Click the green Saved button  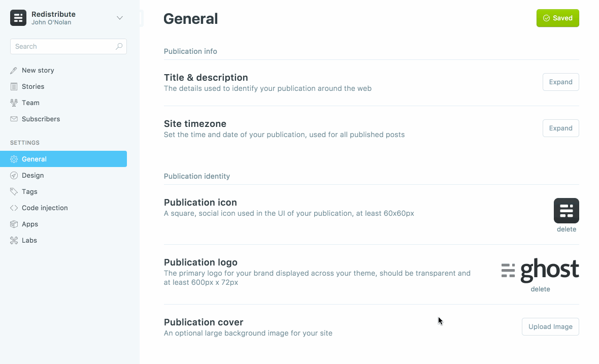[557, 18]
